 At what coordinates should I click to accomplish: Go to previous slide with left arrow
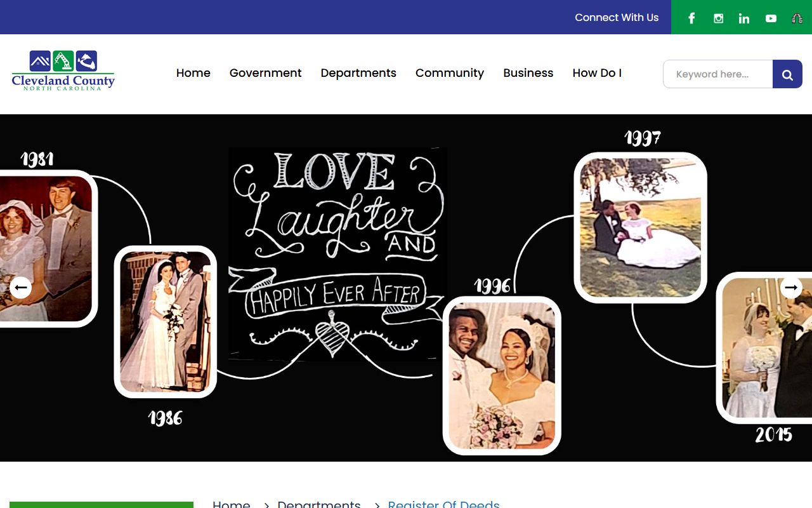[20, 288]
